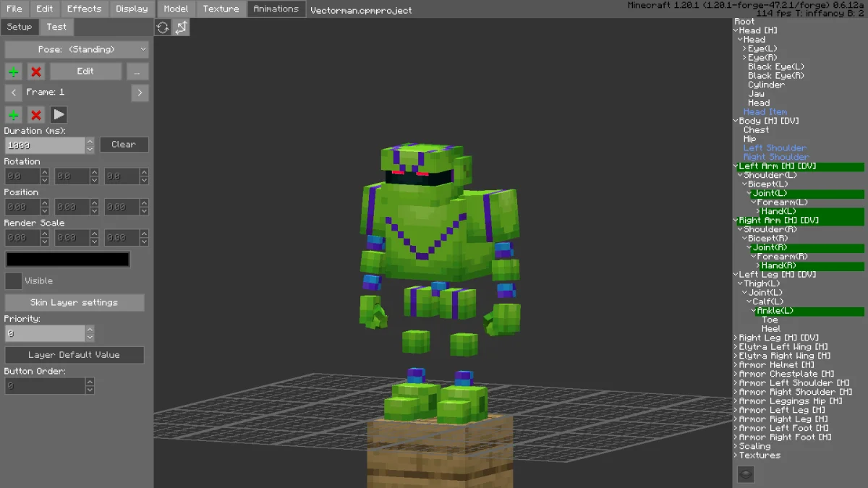868x488 pixels.
Task: Open the ellipsis more options button
Action: 137,72
